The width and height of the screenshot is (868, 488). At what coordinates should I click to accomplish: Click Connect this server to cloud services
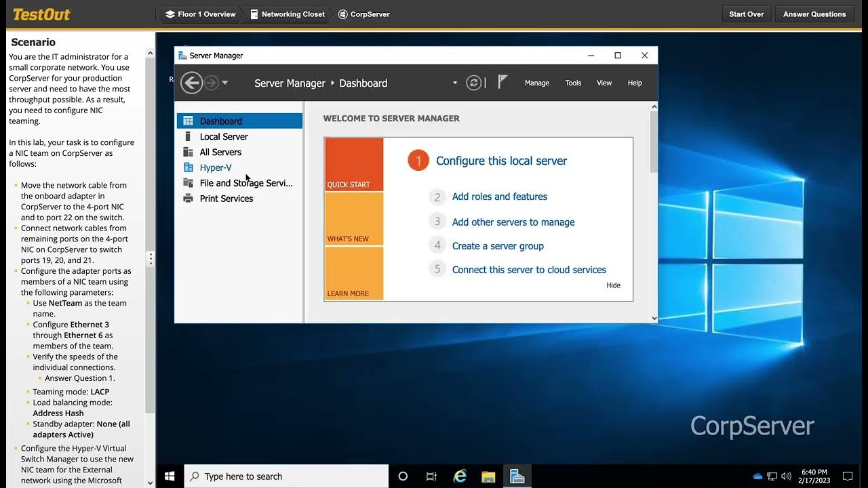coord(529,270)
